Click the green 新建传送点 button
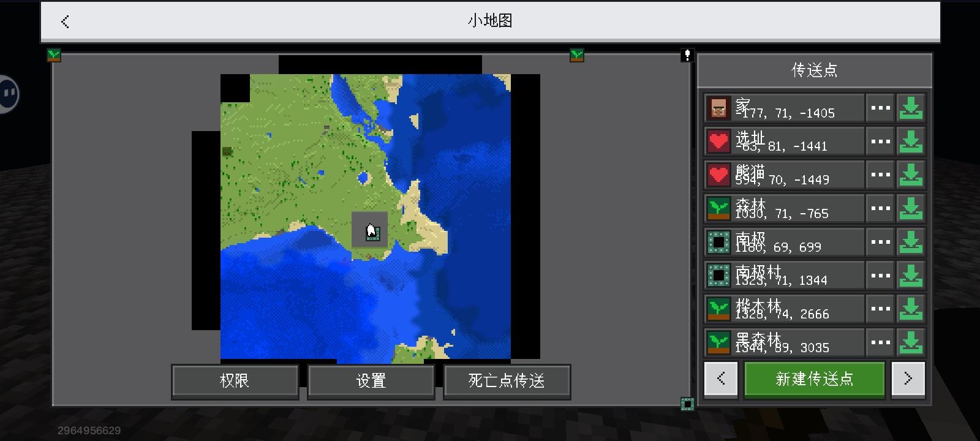The width and height of the screenshot is (980, 441). (x=814, y=379)
